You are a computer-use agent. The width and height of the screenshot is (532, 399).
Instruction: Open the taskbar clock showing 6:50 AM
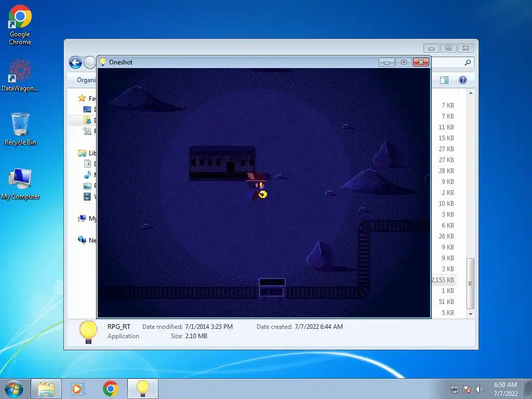coord(506,389)
